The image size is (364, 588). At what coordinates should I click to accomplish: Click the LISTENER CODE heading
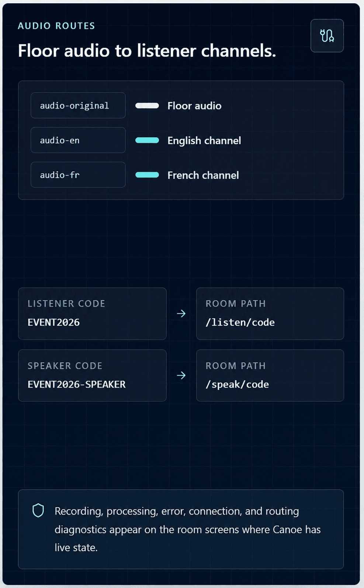coord(66,303)
